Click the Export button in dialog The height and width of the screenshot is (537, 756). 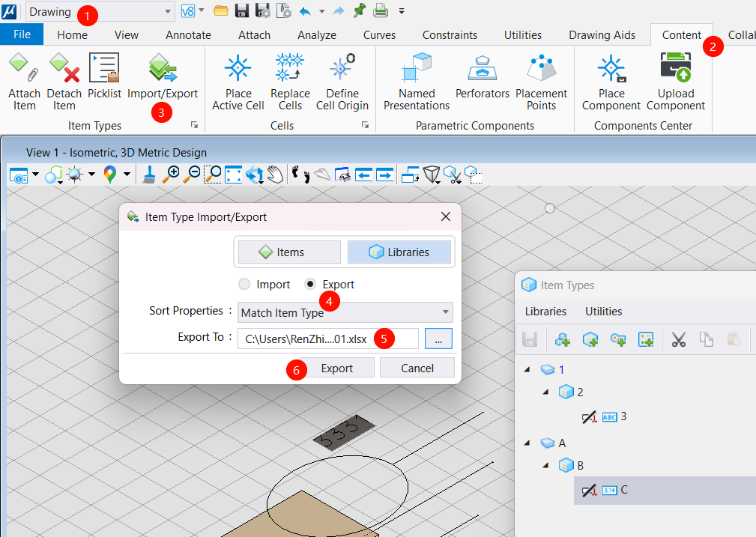336,368
